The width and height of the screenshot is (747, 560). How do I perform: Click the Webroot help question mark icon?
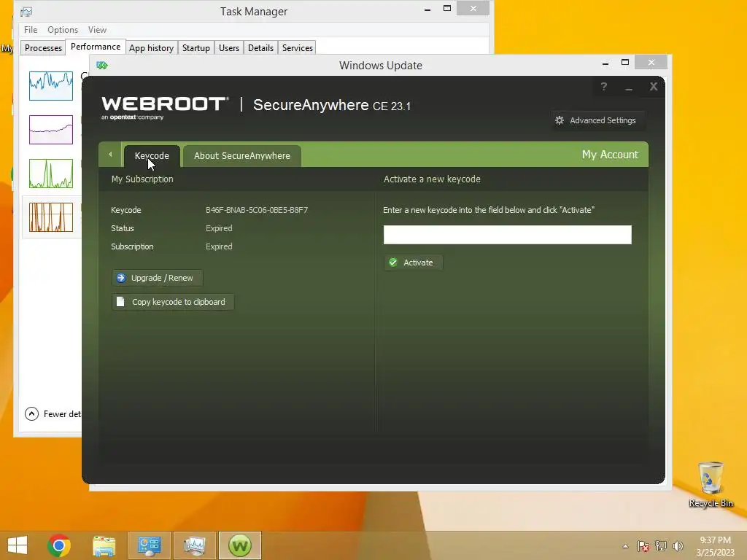point(603,86)
